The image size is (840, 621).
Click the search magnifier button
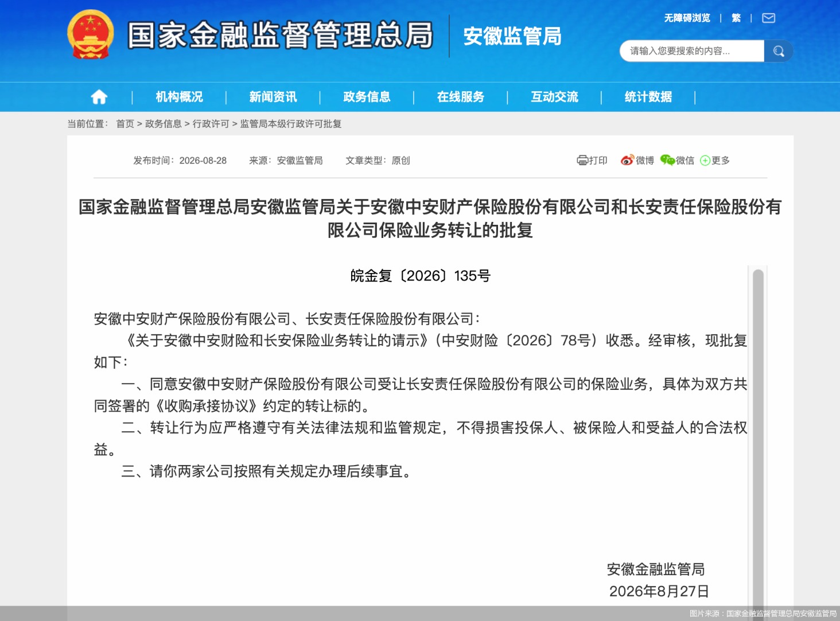779,51
